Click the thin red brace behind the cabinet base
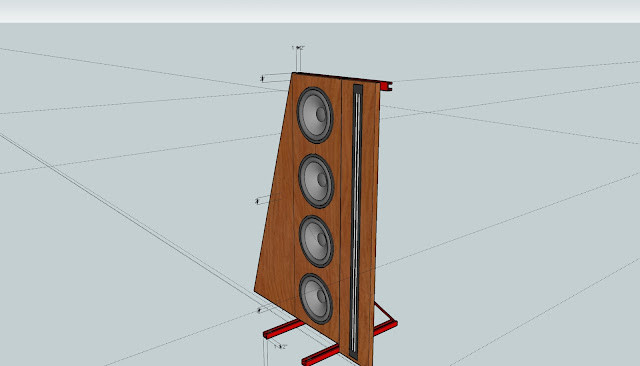This screenshot has width=640, height=366. tap(384, 311)
